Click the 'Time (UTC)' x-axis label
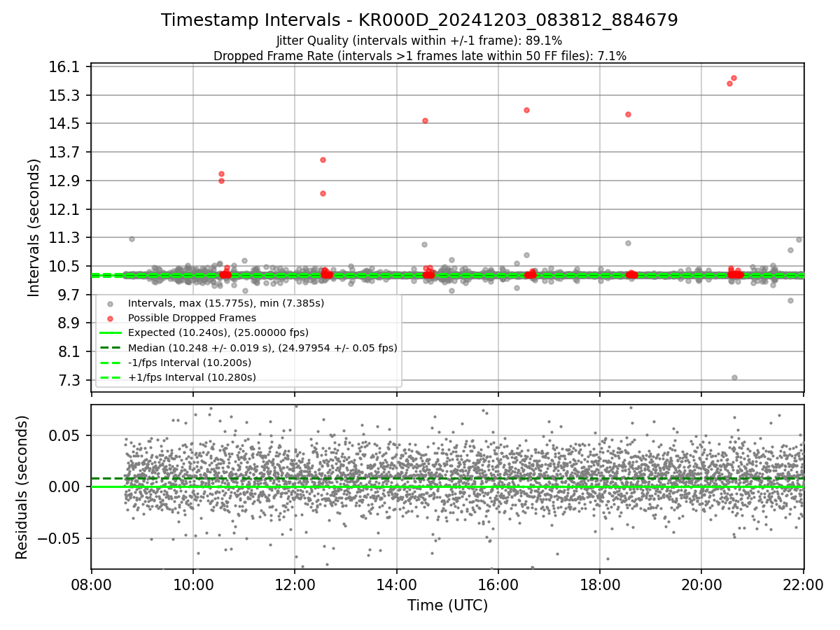Image resolution: width=840 pixels, height=630 pixels. click(447, 605)
